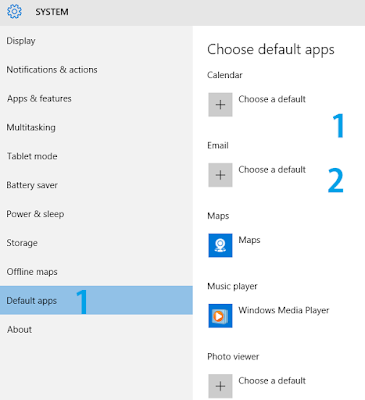Click the Maps app icon
The height and width of the screenshot is (400, 365).
coord(220,245)
